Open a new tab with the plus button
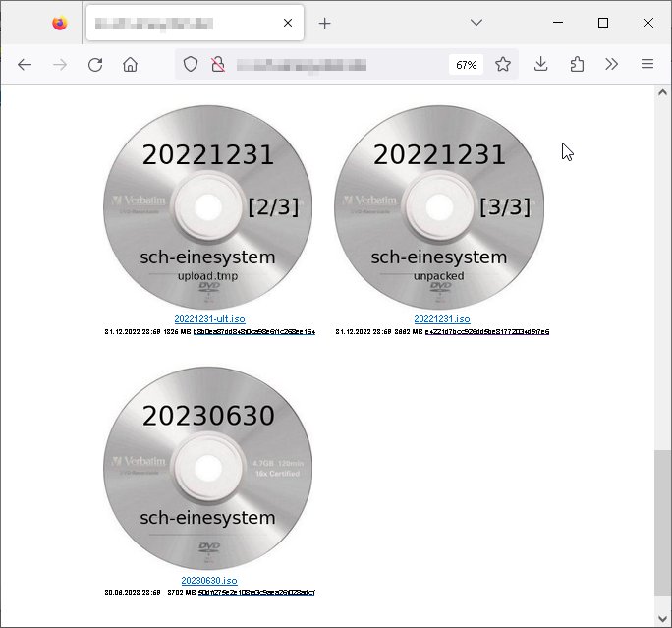The image size is (672, 628). tap(325, 23)
